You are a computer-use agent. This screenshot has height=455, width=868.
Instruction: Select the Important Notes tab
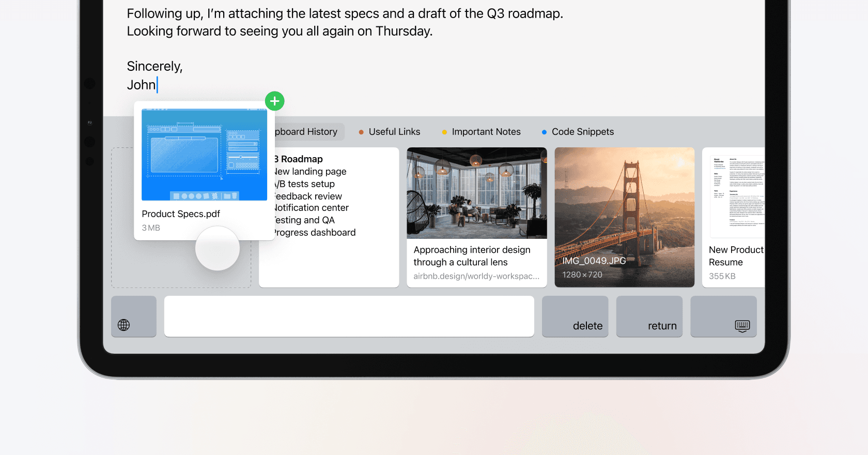486,132
